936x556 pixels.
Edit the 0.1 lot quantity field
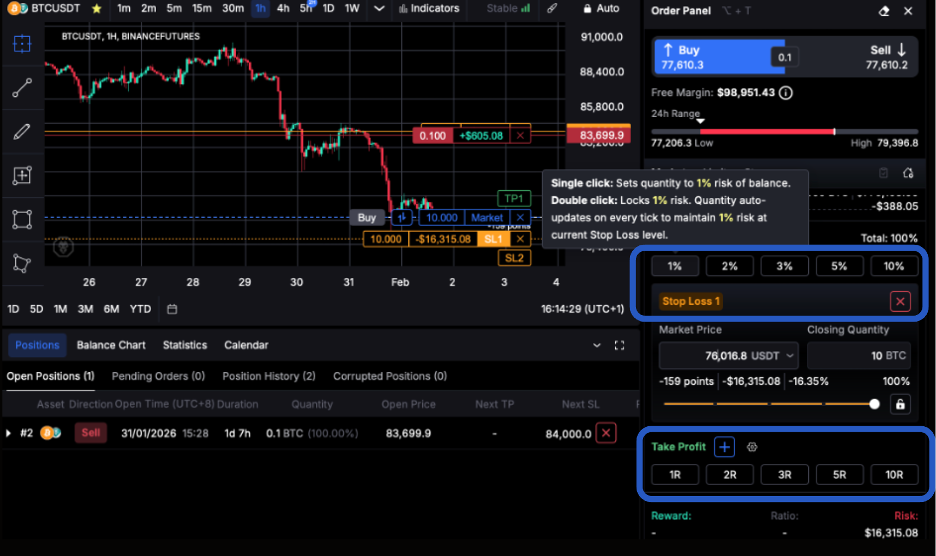pos(784,57)
